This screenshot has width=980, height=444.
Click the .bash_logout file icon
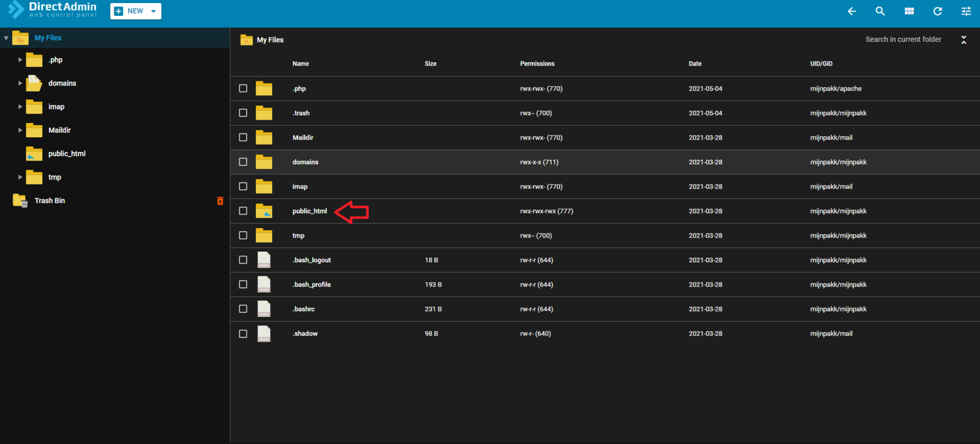tap(264, 260)
